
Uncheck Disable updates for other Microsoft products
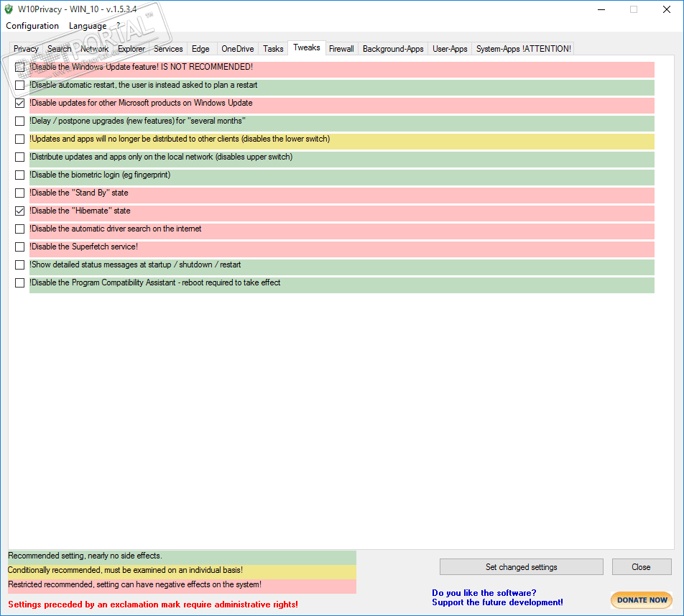[19, 103]
